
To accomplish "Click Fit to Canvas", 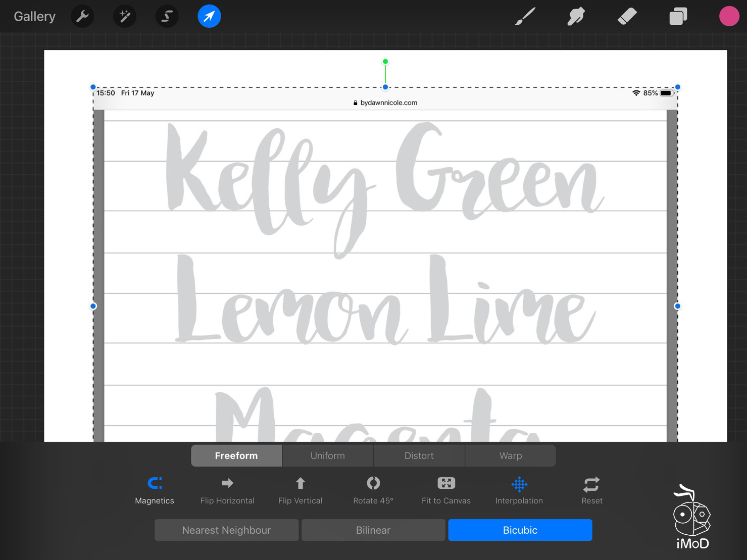I will tap(446, 490).
